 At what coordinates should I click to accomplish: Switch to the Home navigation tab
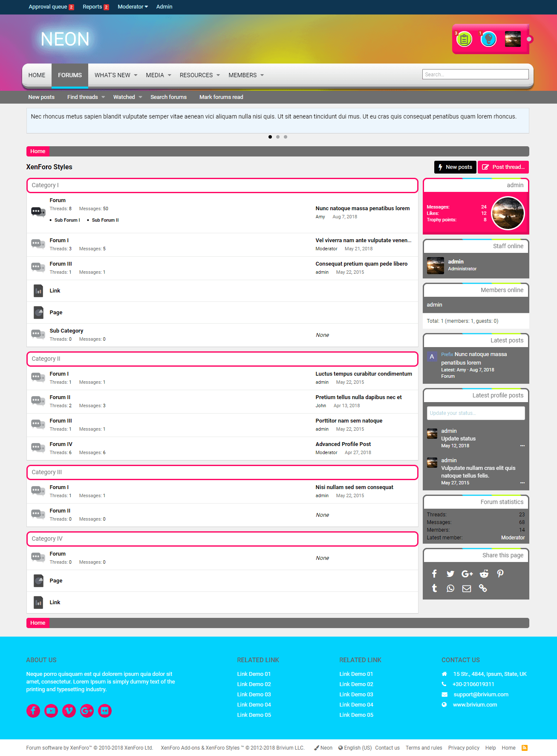(37, 75)
